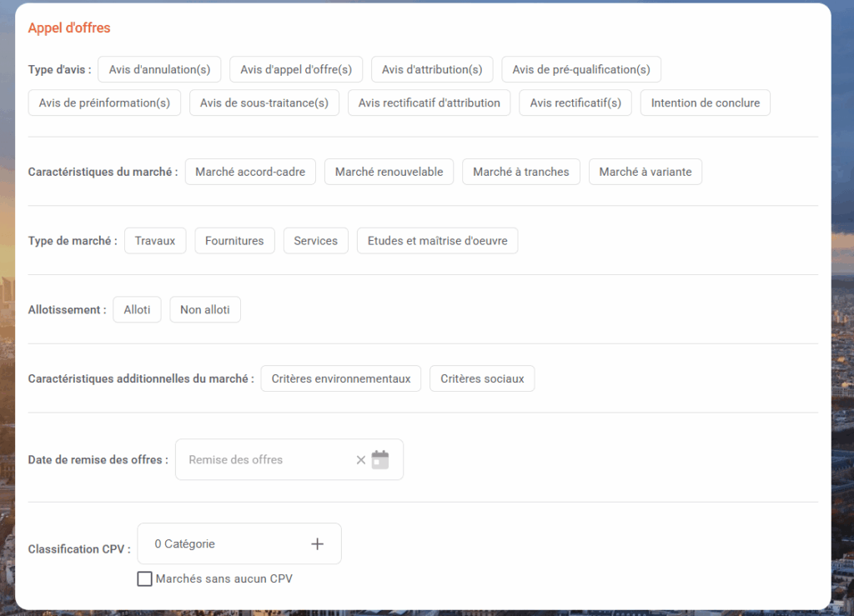Toggle the Non alloti filter chip
The width and height of the screenshot is (854, 616).
pos(205,309)
